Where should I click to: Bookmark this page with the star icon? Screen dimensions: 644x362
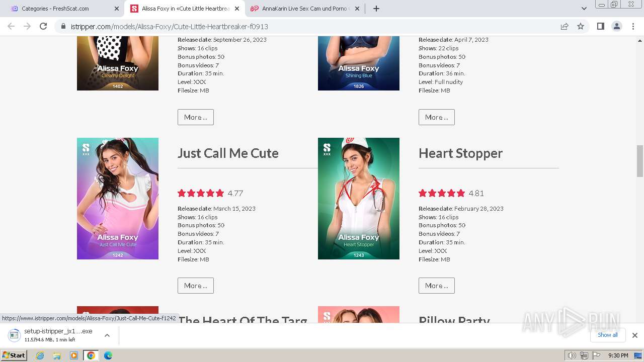point(581,26)
